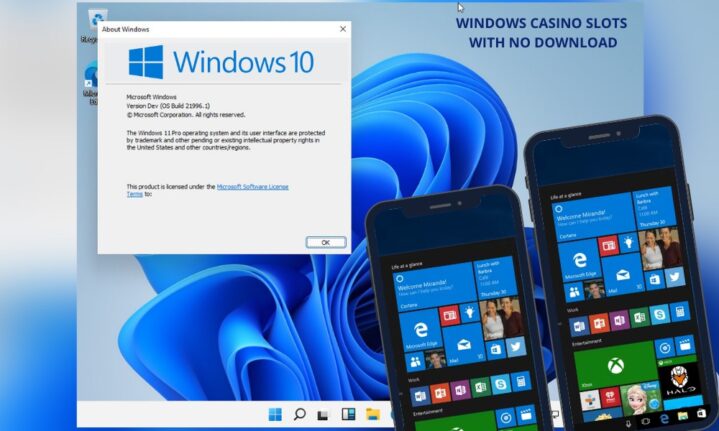Open Calculator tile on the right phone
Image resolution: width=719 pixels, height=431 pixels.
680,312
